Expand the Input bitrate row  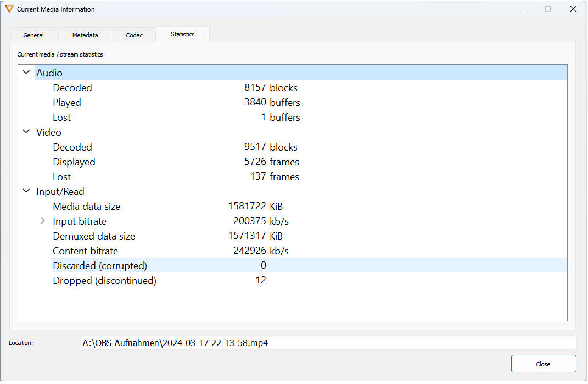(43, 221)
